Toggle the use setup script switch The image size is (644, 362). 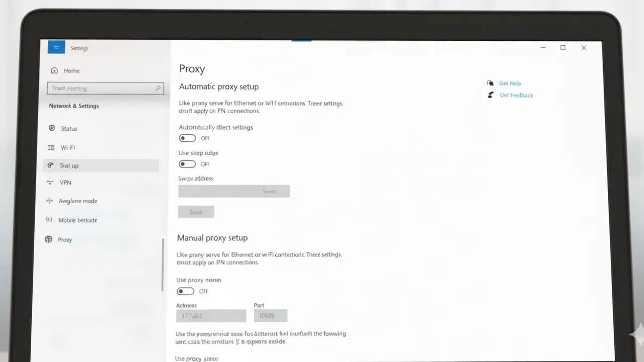[187, 164]
